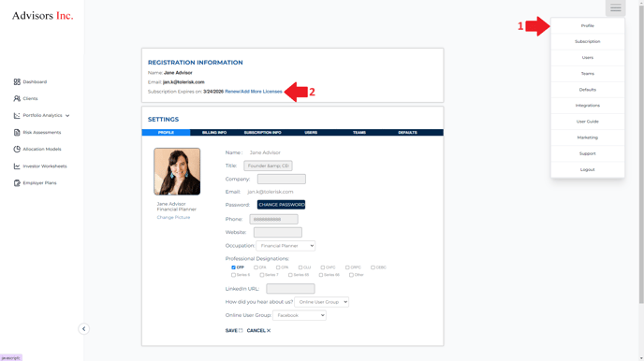644x361 pixels.
Task: Open Employer Plans sidebar icon
Action: click(x=17, y=183)
